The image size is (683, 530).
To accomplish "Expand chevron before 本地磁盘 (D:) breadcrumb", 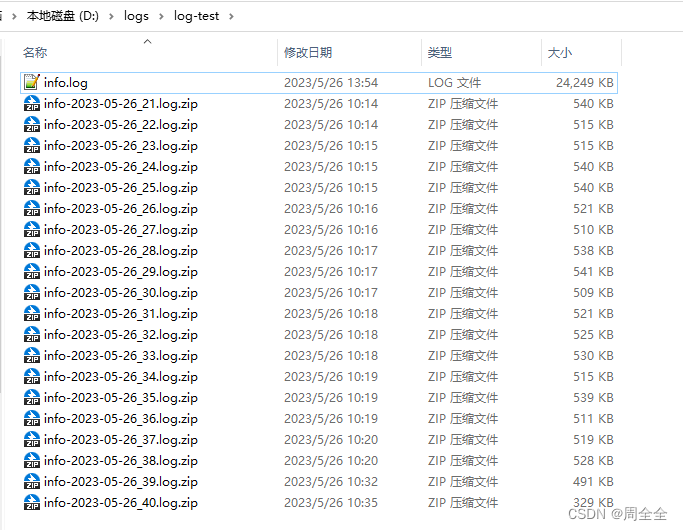I will (14, 17).
